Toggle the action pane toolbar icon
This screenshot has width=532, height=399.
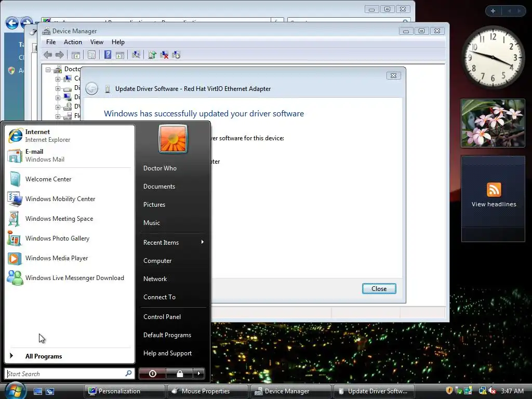click(x=120, y=55)
